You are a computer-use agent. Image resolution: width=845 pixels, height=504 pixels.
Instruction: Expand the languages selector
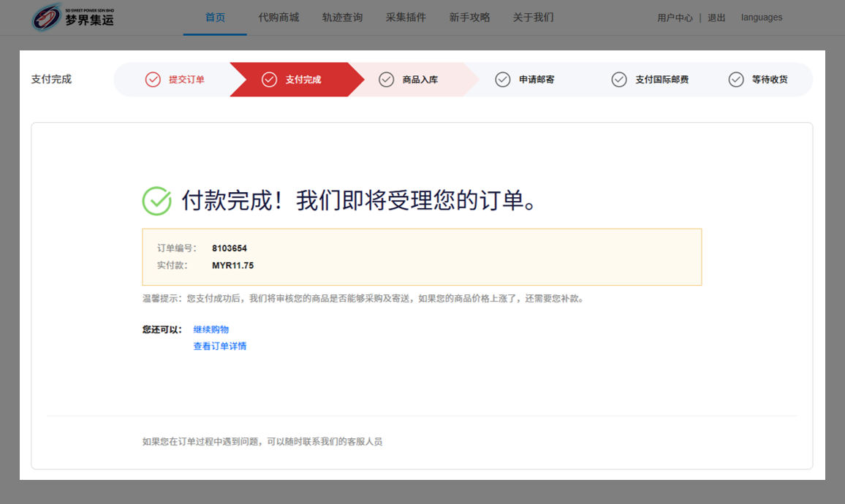point(761,18)
